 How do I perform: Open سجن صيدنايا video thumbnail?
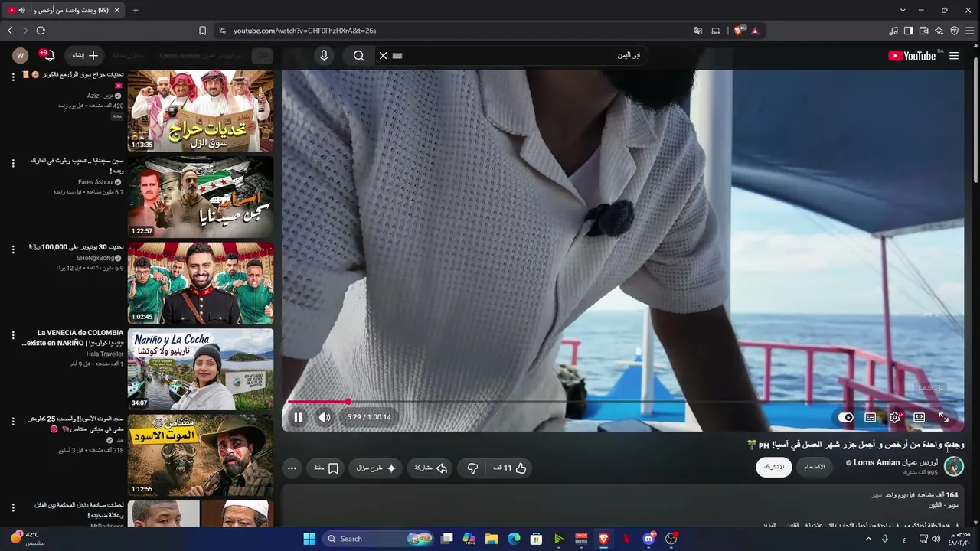201,197
